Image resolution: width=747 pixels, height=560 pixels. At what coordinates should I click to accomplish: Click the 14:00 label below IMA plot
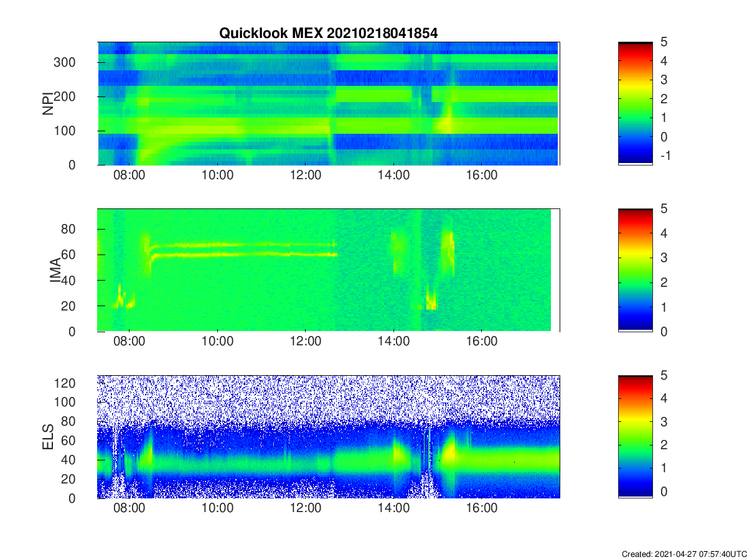pos(393,342)
